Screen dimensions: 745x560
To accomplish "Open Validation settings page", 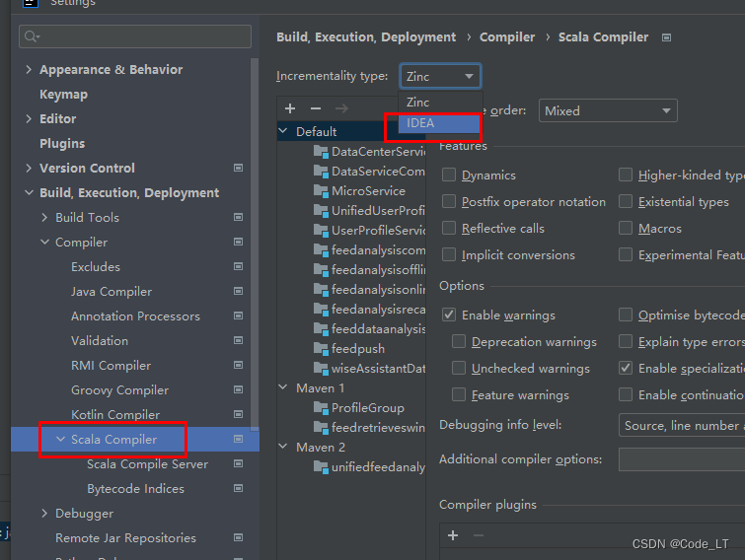I will (x=100, y=341).
